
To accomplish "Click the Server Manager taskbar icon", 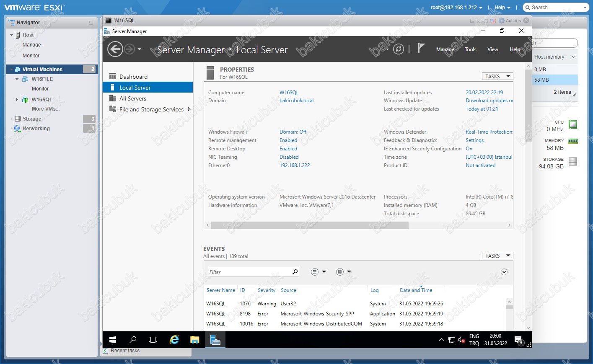I will coord(215,340).
